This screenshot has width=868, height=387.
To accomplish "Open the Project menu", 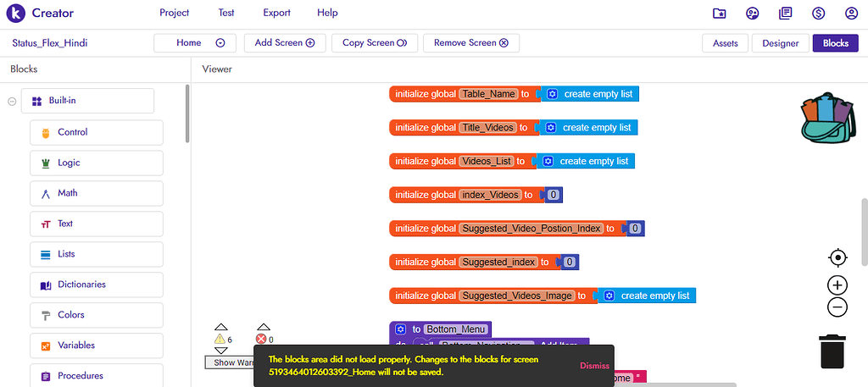I will coord(175,13).
